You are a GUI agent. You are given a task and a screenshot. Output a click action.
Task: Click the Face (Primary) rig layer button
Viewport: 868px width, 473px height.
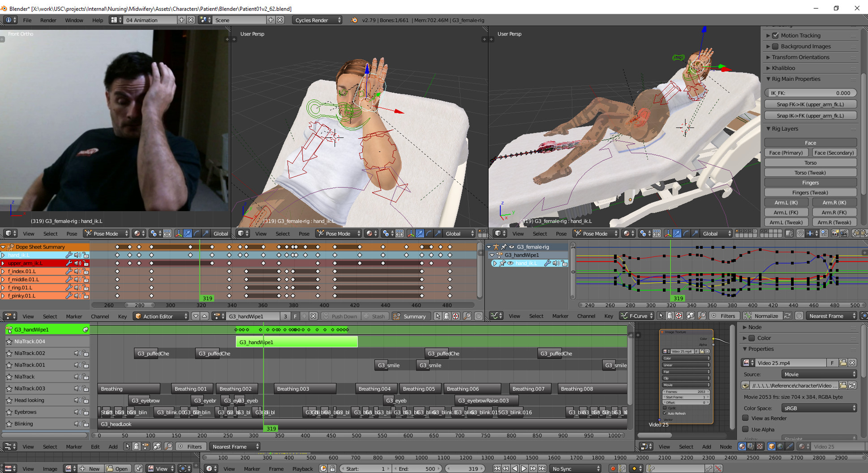click(x=786, y=153)
